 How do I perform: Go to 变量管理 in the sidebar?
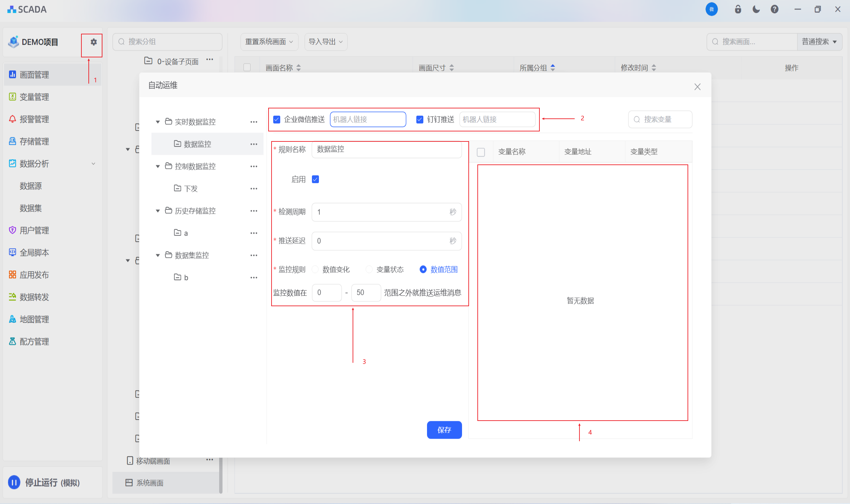(34, 97)
